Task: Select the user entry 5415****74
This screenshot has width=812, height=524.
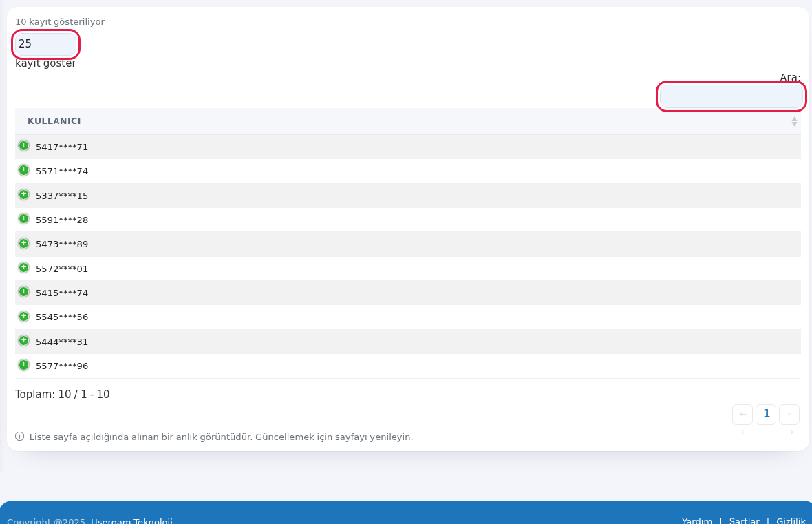Action: coord(62,293)
